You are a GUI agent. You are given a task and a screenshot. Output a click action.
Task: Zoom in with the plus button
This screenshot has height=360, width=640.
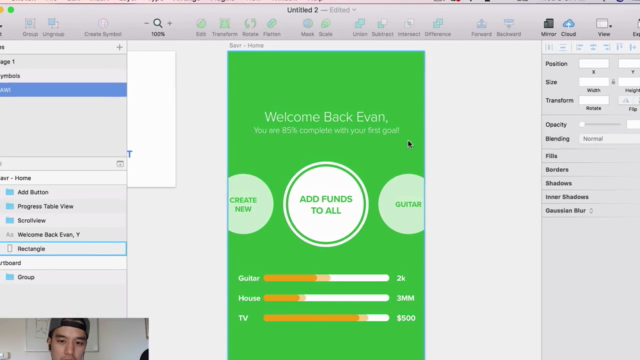pos(170,24)
